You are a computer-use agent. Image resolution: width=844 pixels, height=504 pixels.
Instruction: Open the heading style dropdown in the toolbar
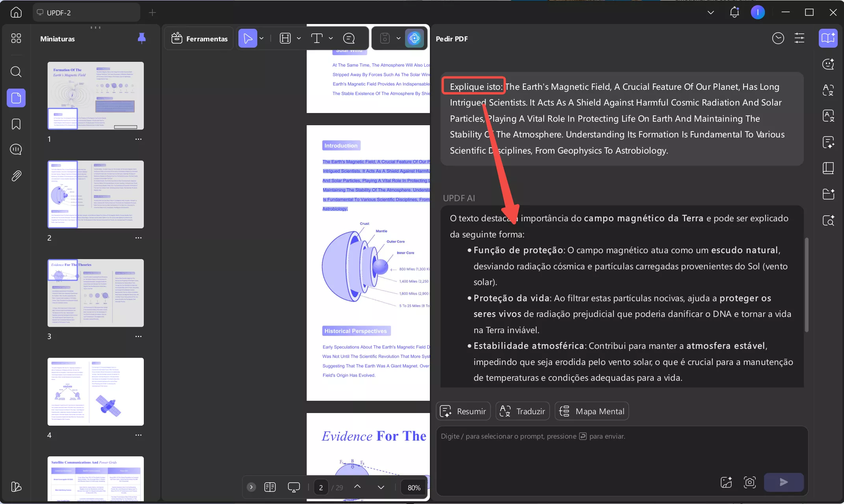[299, 38]
